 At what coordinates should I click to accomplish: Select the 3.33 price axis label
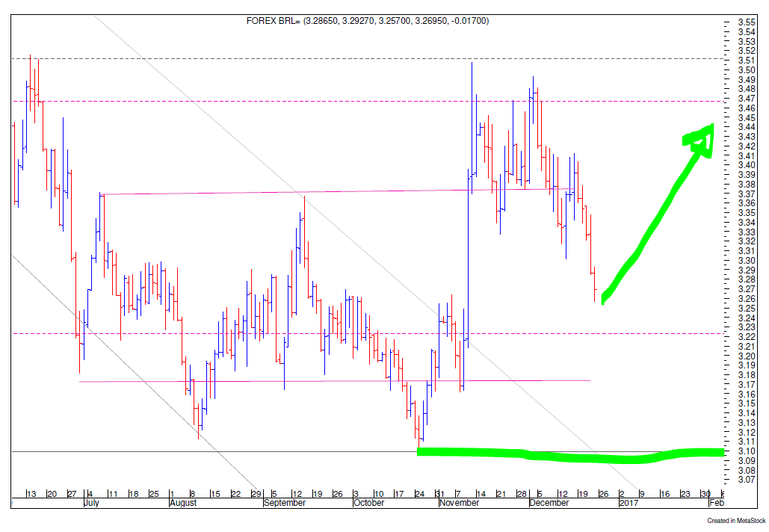747,232
